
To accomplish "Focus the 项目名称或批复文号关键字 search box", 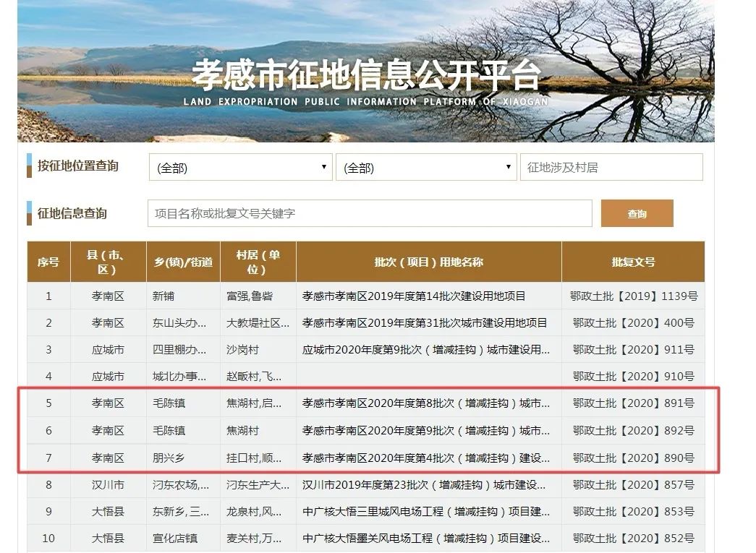I will 369,214.
